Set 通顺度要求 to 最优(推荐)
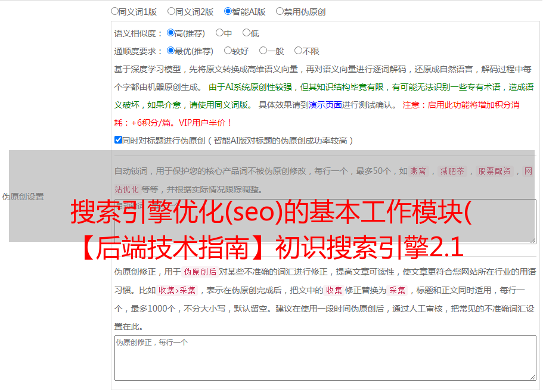The width and height of the screenshot is (543, 392). tap(170, 51)
